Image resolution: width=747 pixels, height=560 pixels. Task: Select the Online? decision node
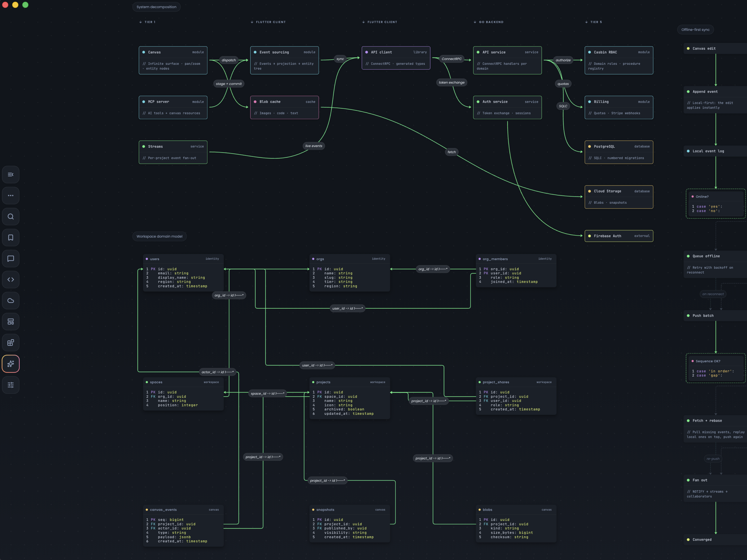716,204
